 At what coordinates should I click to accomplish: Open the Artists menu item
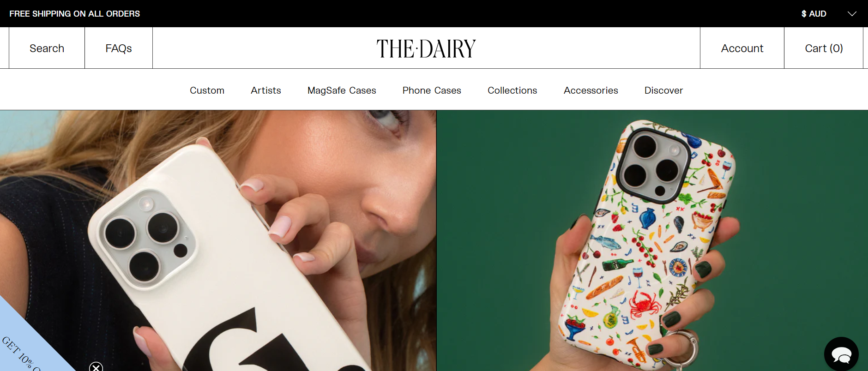(x=266, y=90)
